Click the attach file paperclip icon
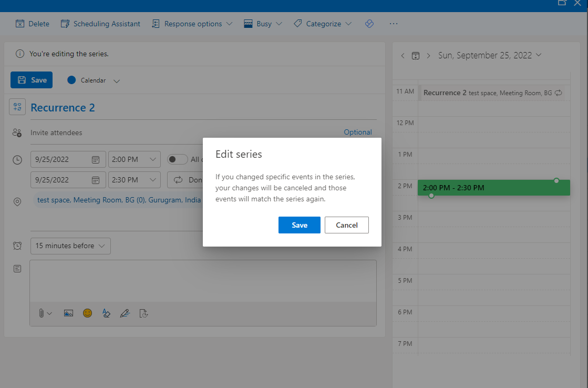Viewport: 588px width, 388px height. click(42, 313)
